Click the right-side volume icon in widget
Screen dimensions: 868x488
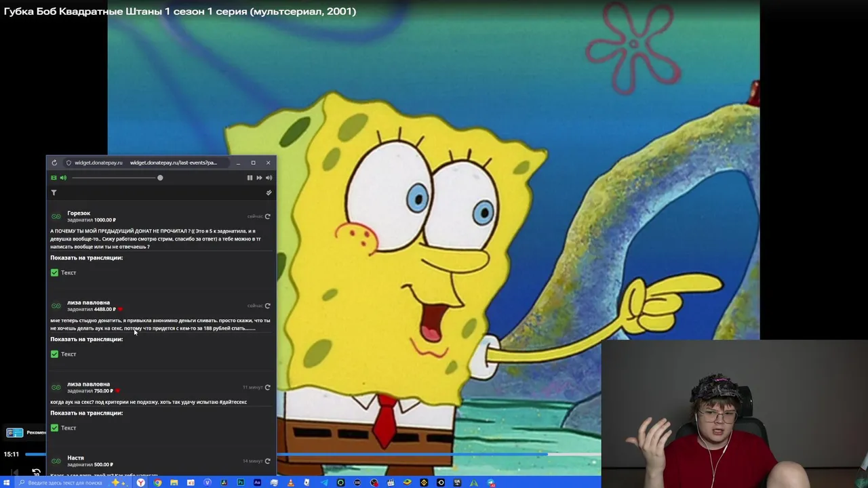pos(269,178)
